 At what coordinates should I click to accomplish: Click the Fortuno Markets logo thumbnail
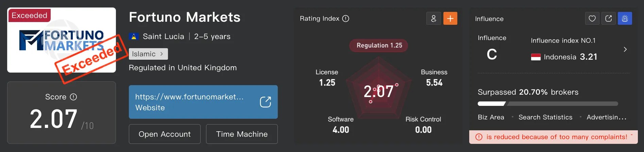[62, 40]
